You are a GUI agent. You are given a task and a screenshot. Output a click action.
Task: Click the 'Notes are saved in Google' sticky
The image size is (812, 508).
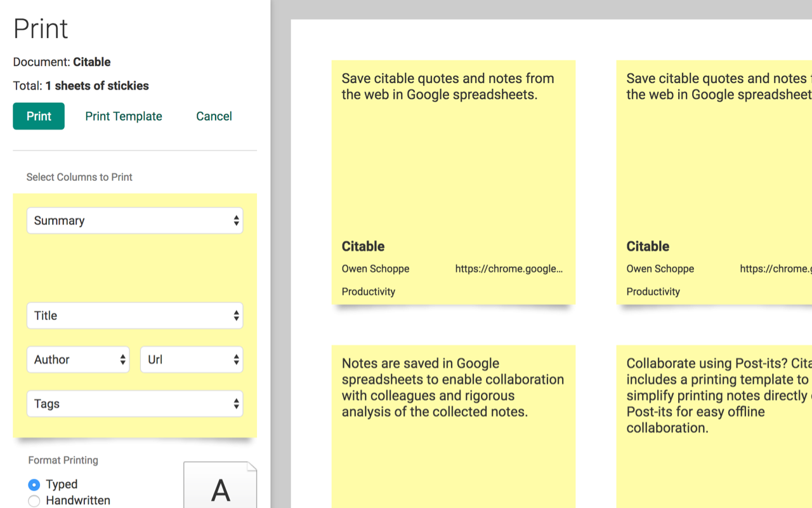tap(454, 427)
